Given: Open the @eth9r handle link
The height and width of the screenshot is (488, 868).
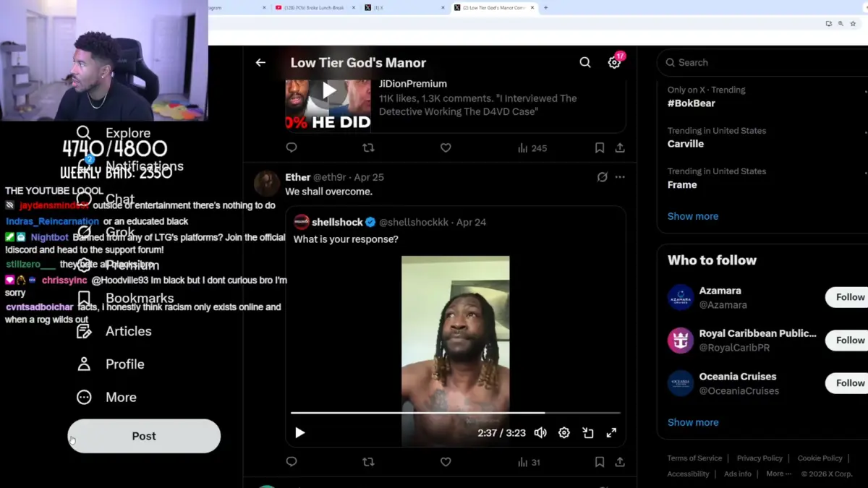Looking at the screenshot, I should coord(331,177).
